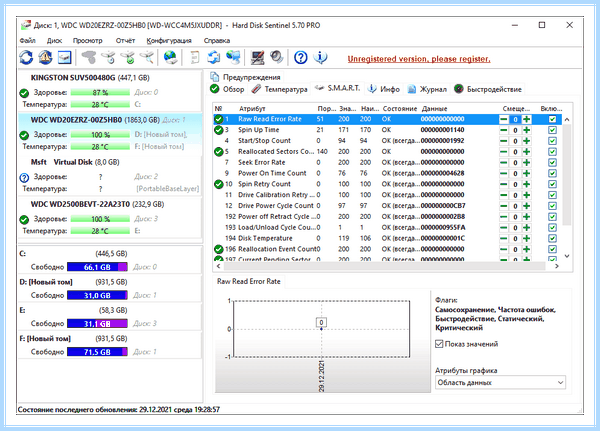
Task: Click question mark health icon of Msft Virtual Disk
Action: pos(24,178)
